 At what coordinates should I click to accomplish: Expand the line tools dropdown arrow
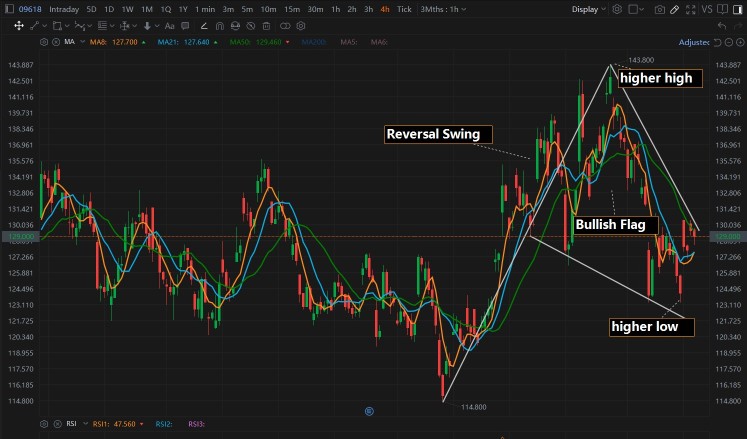click(44, 26)
